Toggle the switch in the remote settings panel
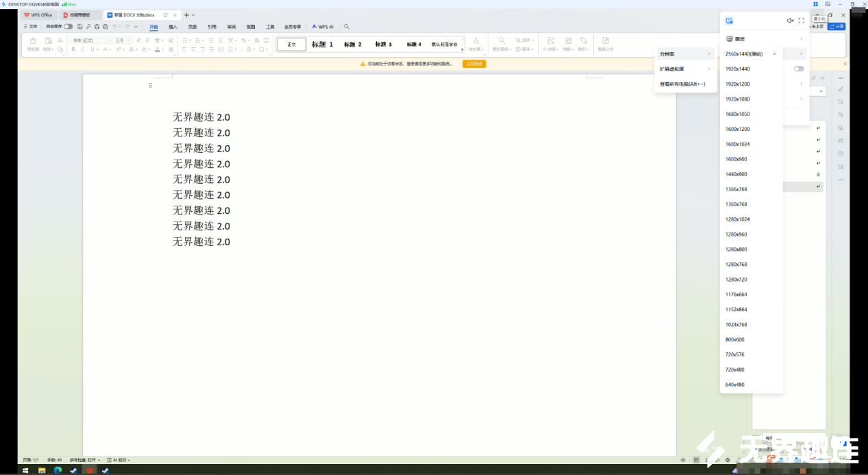The height and width of the screenshot is (475, 868). pyautogui.click(x=798, y=69)
